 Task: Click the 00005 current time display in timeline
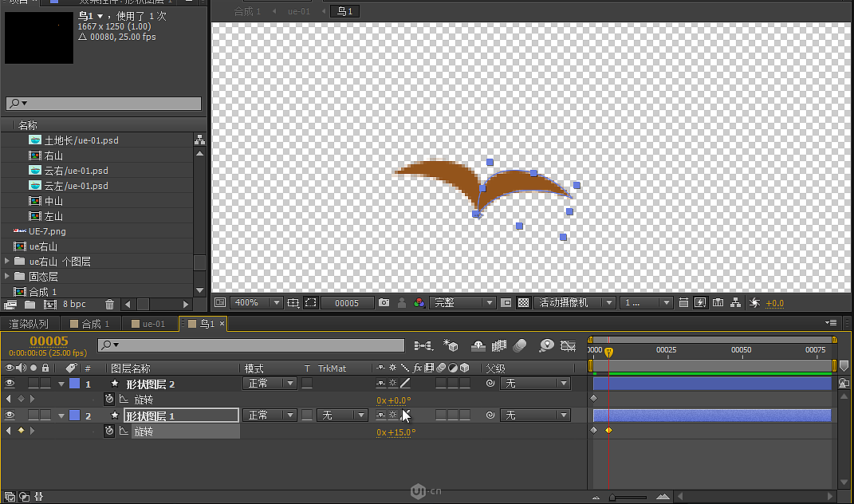tap(49, 341)
